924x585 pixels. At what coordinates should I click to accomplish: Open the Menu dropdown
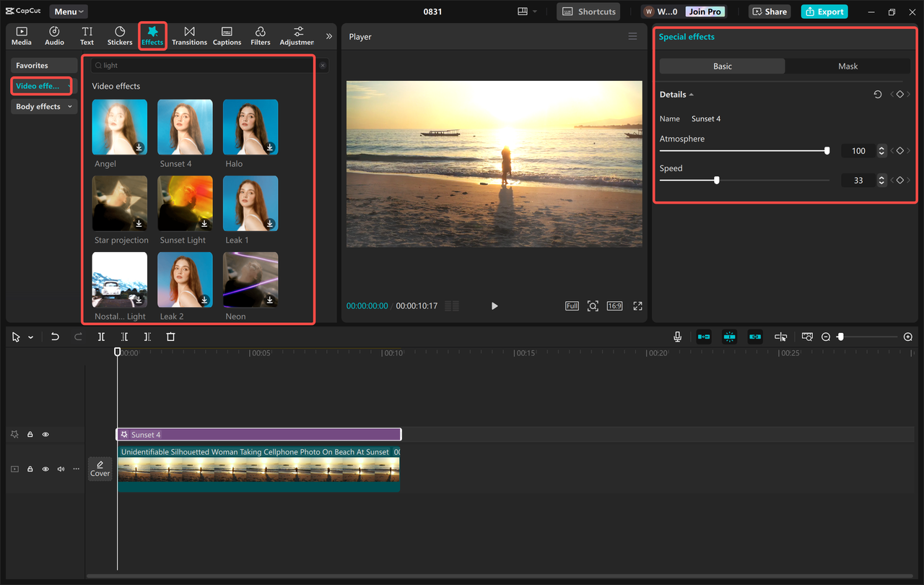pos(68,11)
